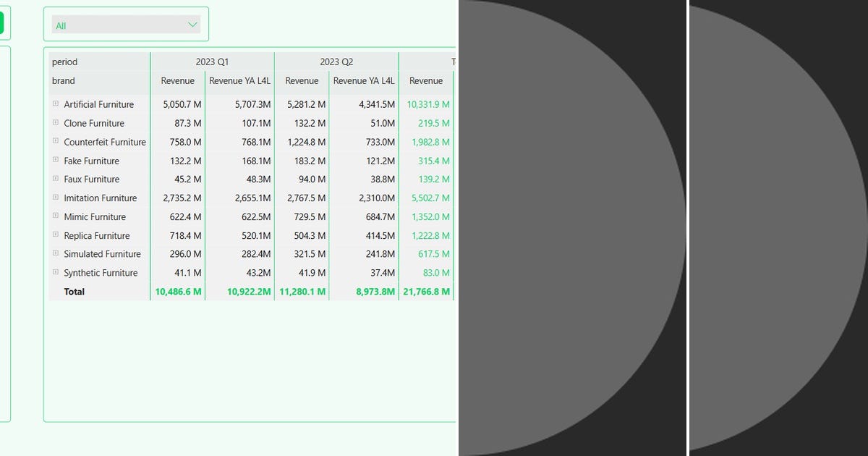Expand the Mimic Furniture row
Image resolution: width=868 pixels, height=456 pixels.
coord(56,216)
